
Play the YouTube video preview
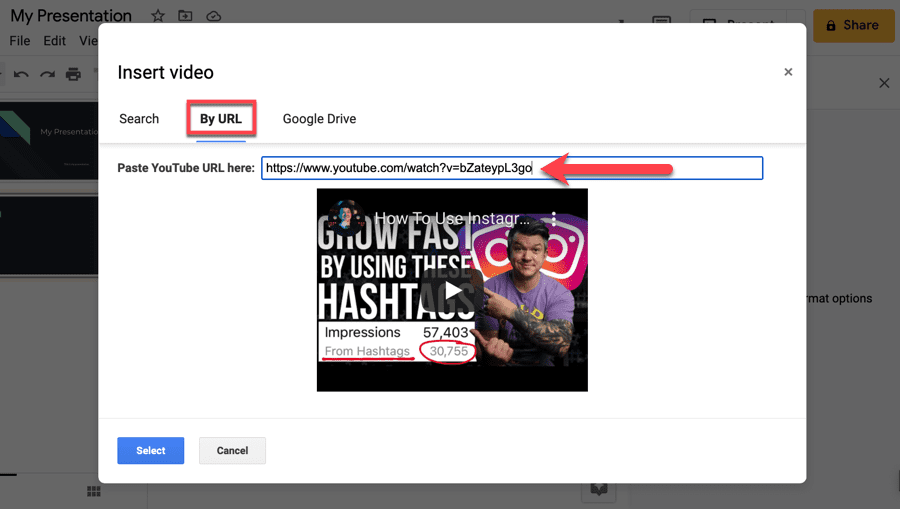[453, 290]
